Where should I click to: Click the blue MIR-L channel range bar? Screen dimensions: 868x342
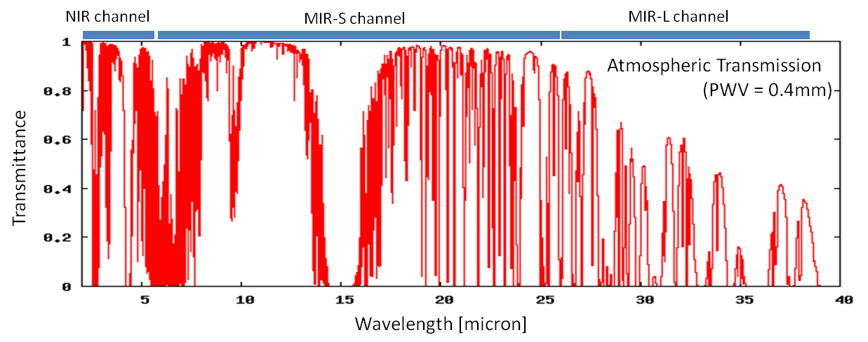point(685,35)
